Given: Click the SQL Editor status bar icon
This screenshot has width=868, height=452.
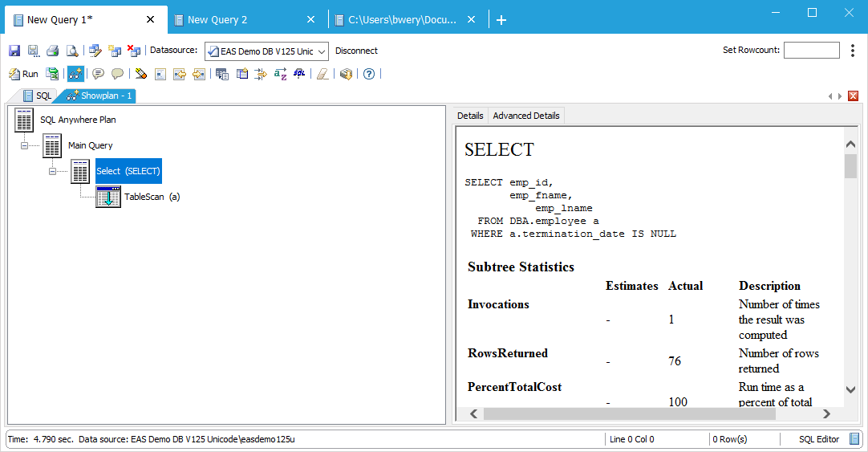Looking at the screenshot, I should coord(854,439).
